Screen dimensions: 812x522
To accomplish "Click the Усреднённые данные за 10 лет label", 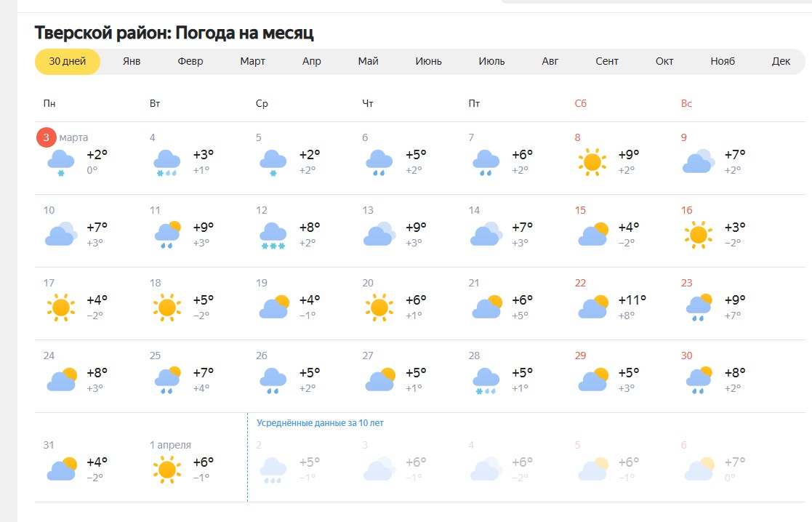I will pos(320,422).
